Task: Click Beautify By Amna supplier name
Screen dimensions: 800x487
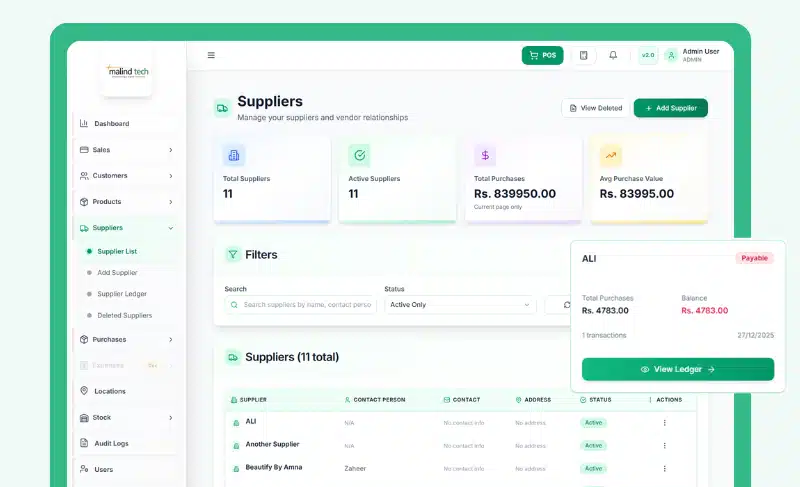Action: point(274,467)
